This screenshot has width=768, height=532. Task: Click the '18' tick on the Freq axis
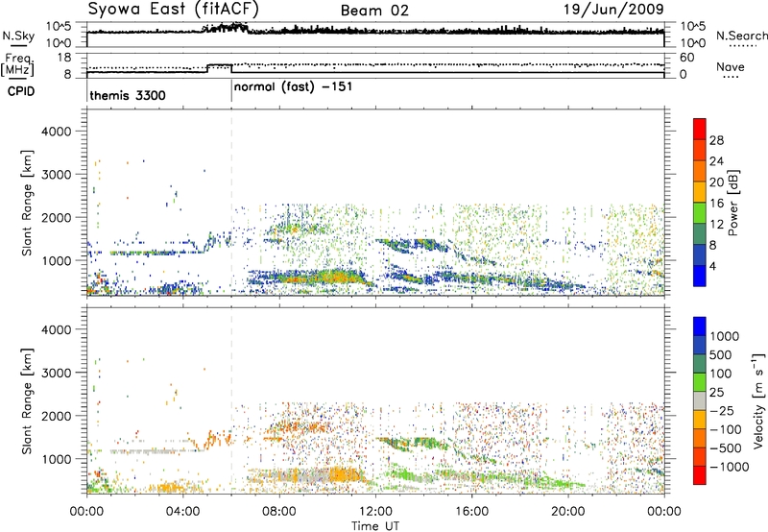64,58
